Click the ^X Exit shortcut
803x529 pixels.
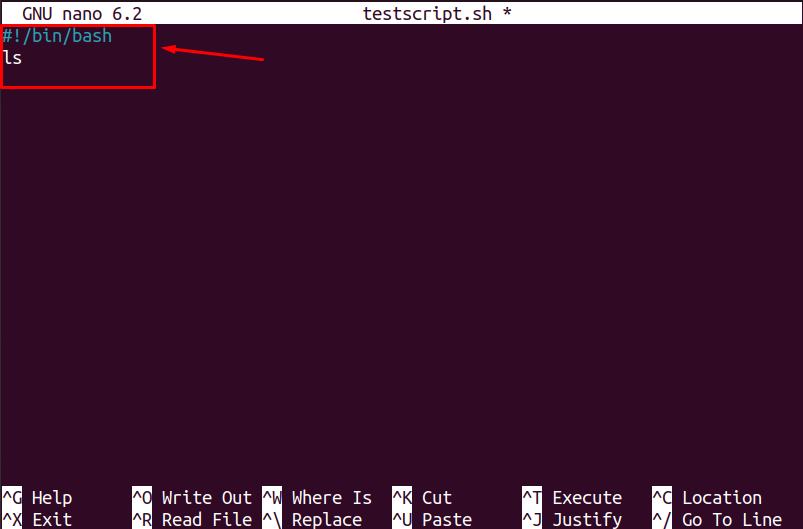(x=37, y=519)
